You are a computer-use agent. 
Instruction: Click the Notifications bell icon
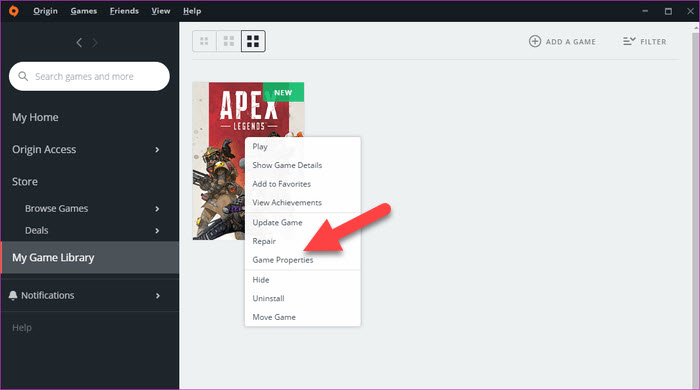tap(13, 295)
